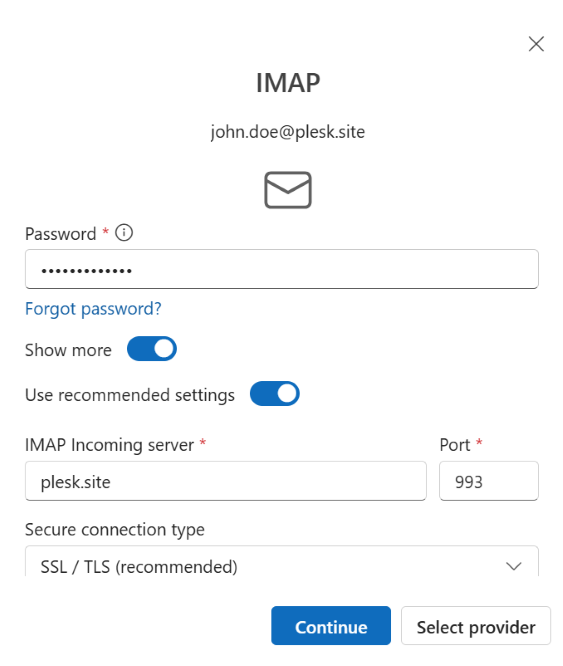Image resolution: width=563 pixels, height=666 pixels.
Task: Click the info icon beside Password
Action: tap(124, 233)
